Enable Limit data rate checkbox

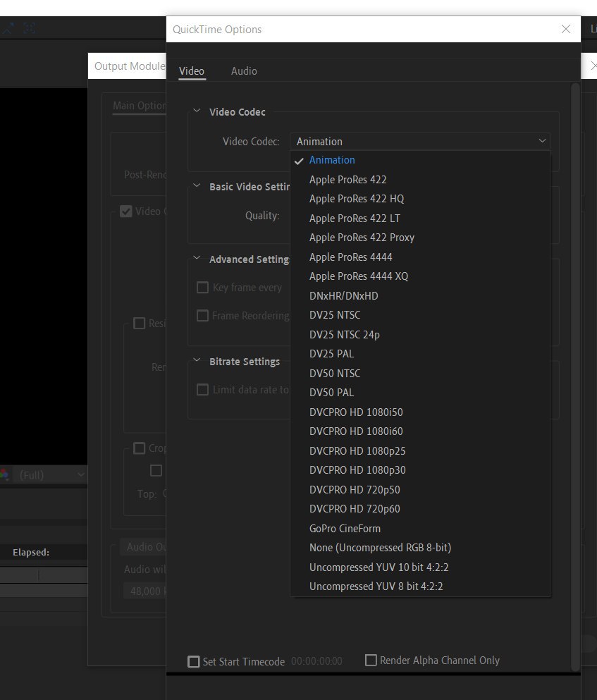[203, 390]
